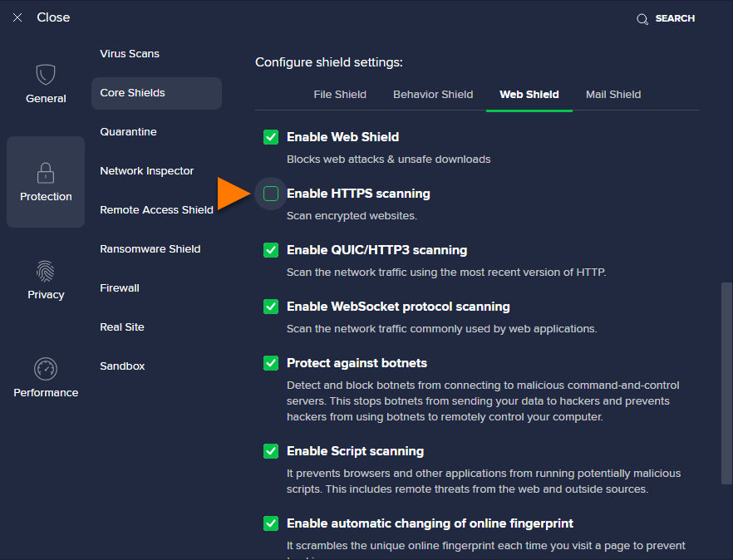Open Ransomware Shield settings
The image size is (733, 560).
pyautogui.click(x=150, y=249)
